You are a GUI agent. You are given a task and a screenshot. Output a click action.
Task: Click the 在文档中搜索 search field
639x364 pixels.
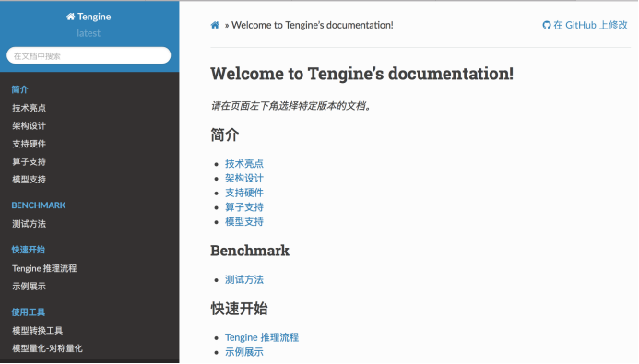(x=89, y=55)
